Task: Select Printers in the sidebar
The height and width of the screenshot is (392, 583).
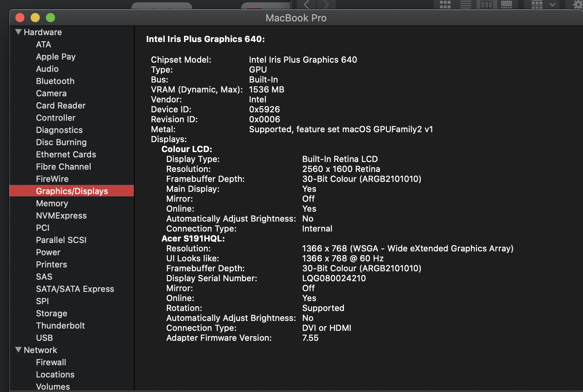Action: pos(52,264)
